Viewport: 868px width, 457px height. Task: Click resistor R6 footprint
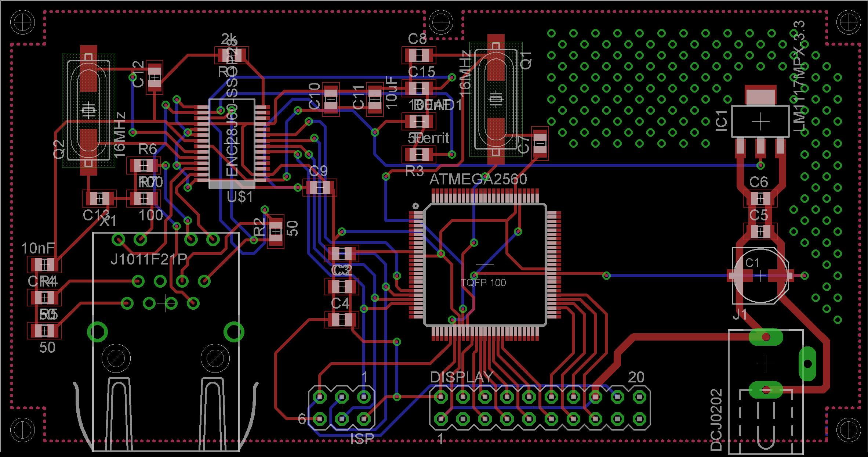point(144,166)
